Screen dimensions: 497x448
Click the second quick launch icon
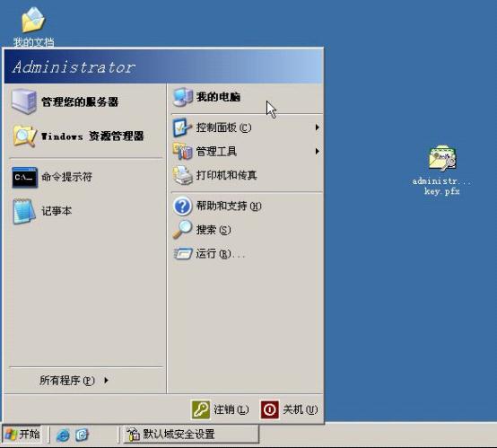tap(82, 435)
